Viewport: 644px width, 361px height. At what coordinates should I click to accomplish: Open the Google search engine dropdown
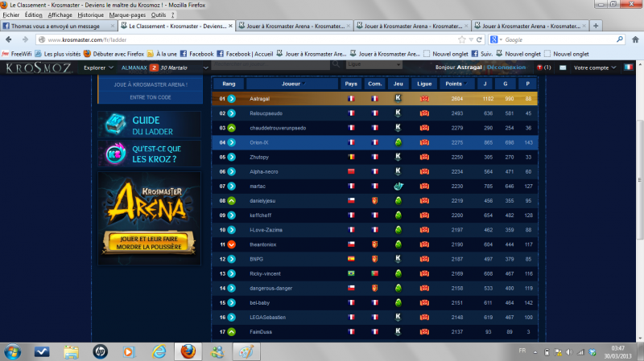click(x=496, y=39)
